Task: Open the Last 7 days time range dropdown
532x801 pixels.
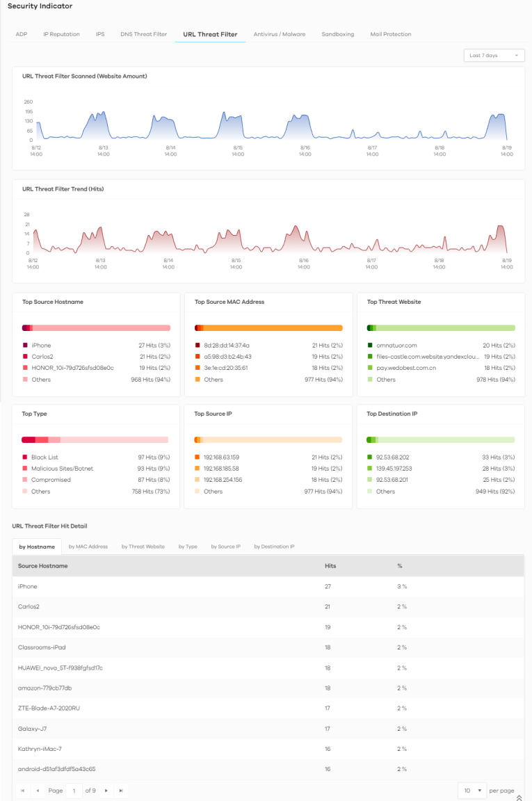Action: pyautogui.click(x=494, y=56)
